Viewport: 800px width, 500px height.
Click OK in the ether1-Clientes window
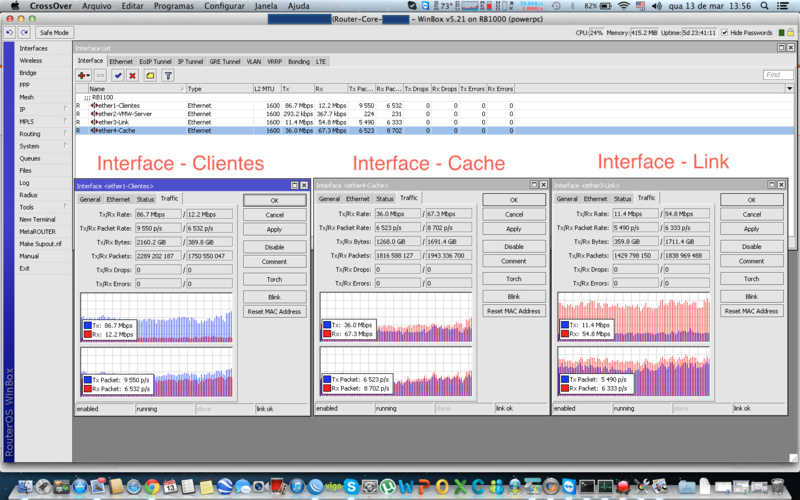pos(274,200)
